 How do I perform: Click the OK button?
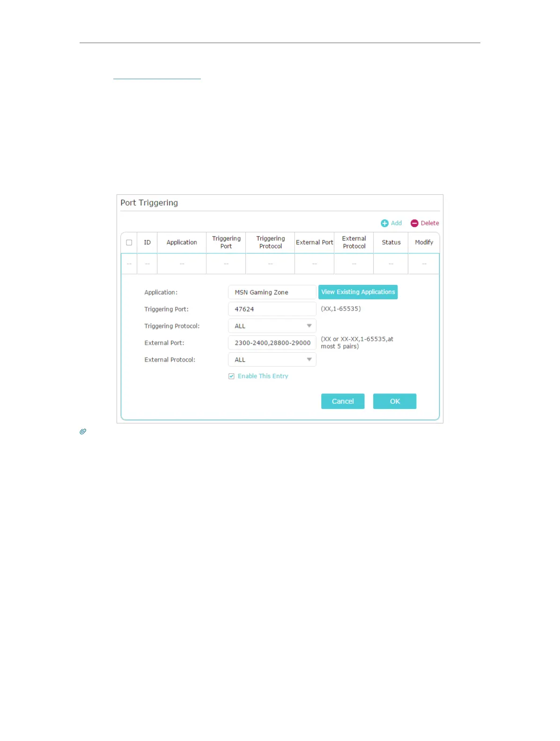tap(395, 401)
